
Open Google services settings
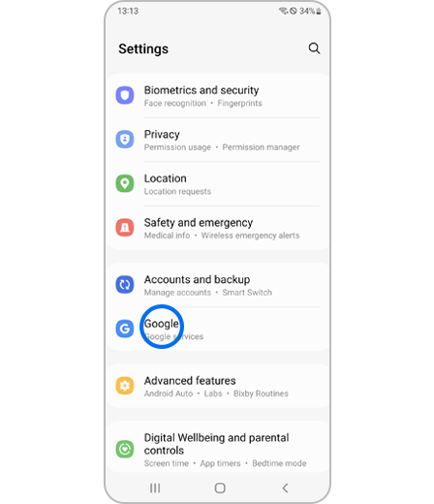tap(218, 329)
